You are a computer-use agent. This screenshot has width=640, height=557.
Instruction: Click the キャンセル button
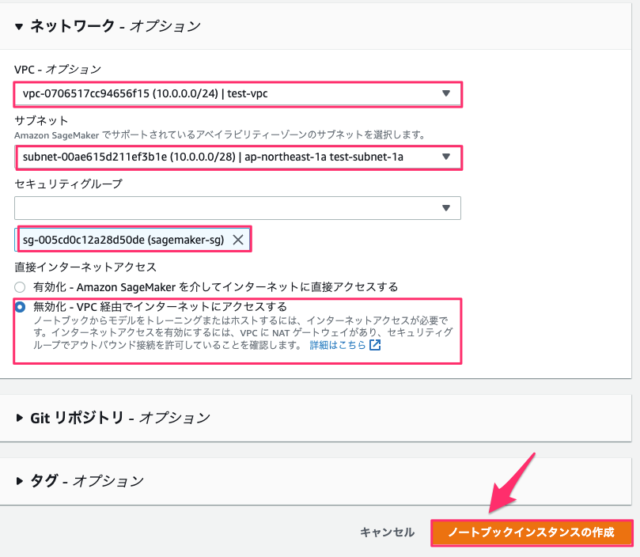click(387, 532)
